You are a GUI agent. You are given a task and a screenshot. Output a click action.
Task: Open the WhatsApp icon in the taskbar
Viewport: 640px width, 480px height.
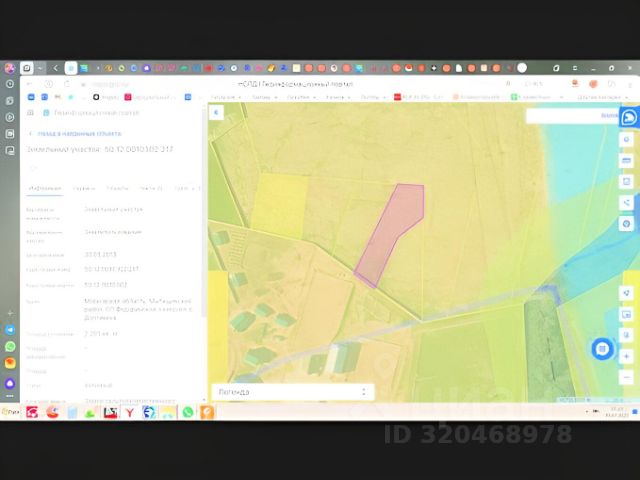pyautogui.click(x=188, y=412)
